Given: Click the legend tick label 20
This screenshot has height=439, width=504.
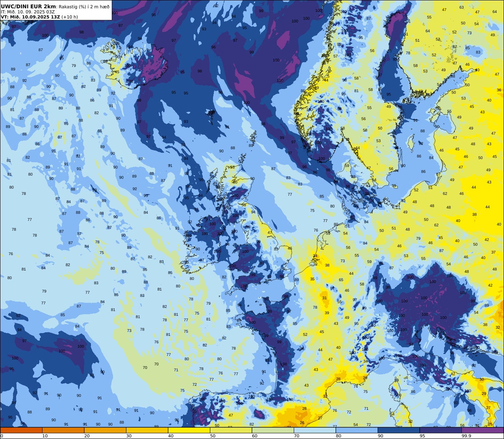Looking at the screenshot, I should 87,436.
